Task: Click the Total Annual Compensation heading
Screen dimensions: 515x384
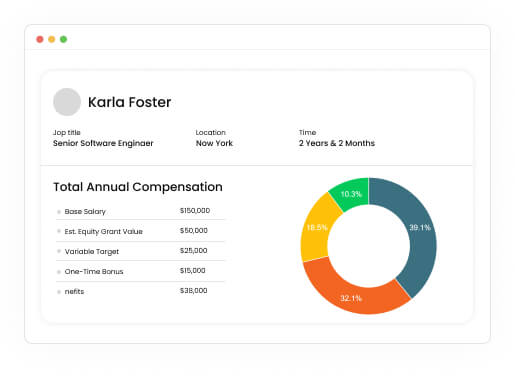Action: coord(138,187)
